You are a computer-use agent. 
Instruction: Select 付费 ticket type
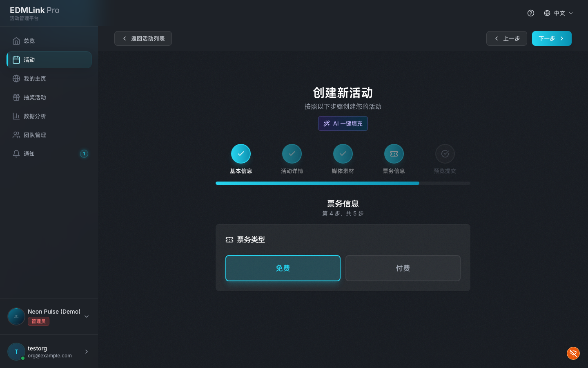[x=403, y=268]
